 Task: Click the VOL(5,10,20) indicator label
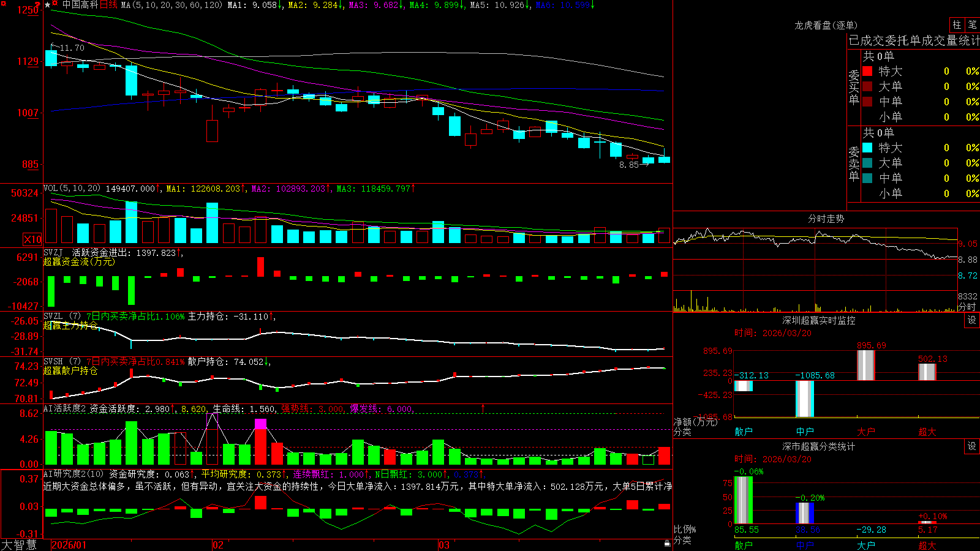pyautogui.click(x=72, y=189)
